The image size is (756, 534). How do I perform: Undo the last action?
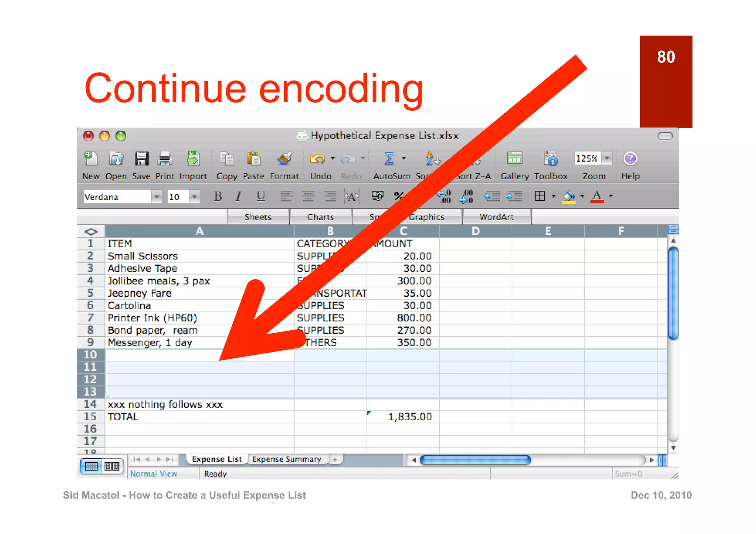coord(317,159)
